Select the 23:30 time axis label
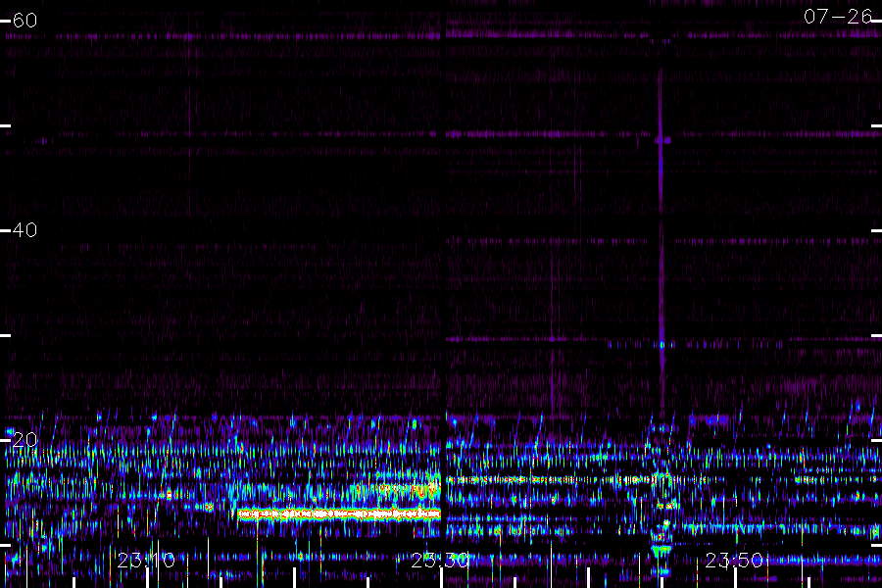The height and width of the screenshot is (588, 882). coord(440,561)
